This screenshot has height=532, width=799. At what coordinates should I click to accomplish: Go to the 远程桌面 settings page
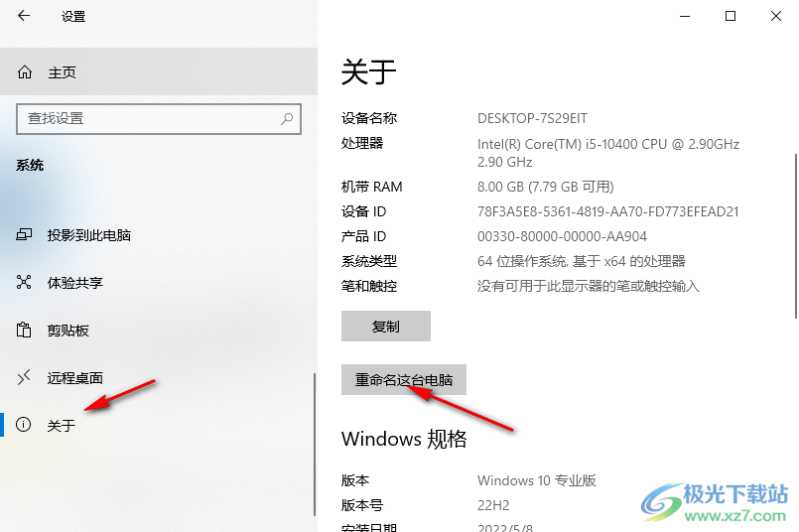click(158, 377)
